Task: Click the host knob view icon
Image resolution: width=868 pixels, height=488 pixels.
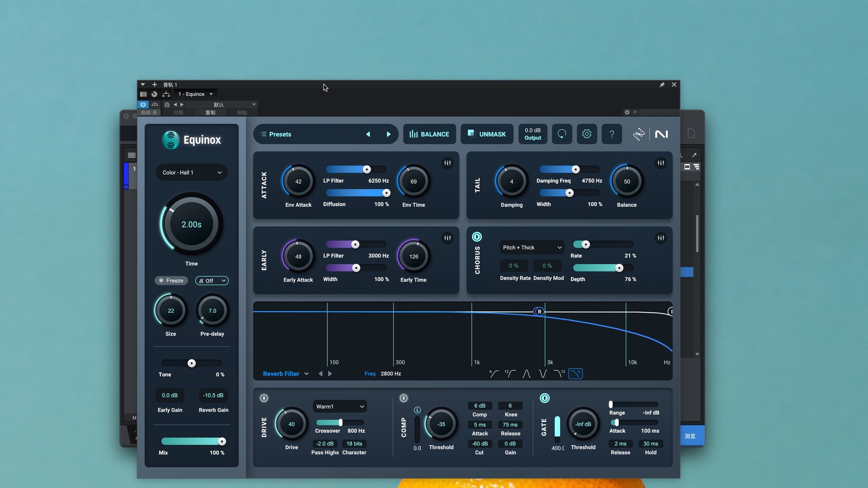Action: pos(154,94)
